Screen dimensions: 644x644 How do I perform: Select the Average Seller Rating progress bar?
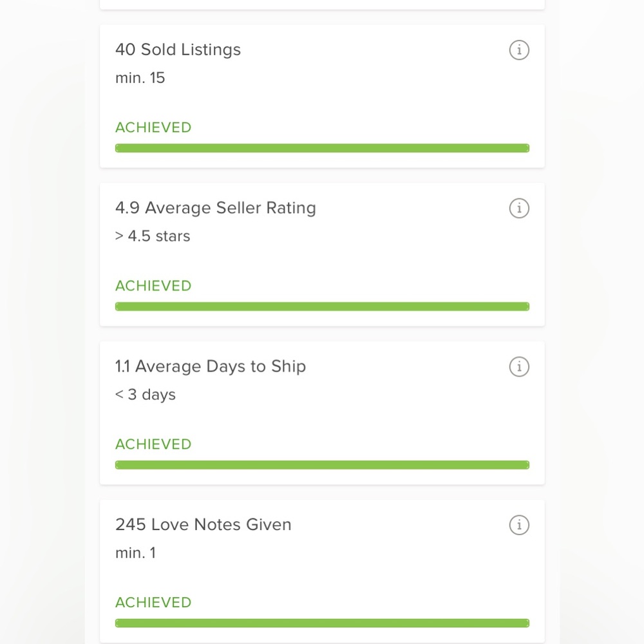click(322, 307)
